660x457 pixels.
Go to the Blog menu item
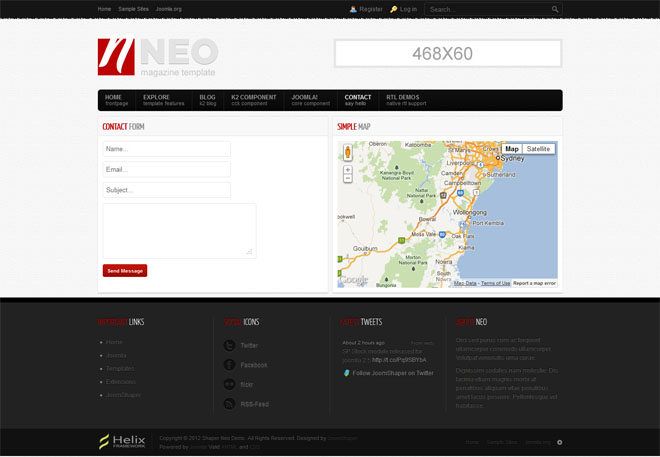coord(207,100)
